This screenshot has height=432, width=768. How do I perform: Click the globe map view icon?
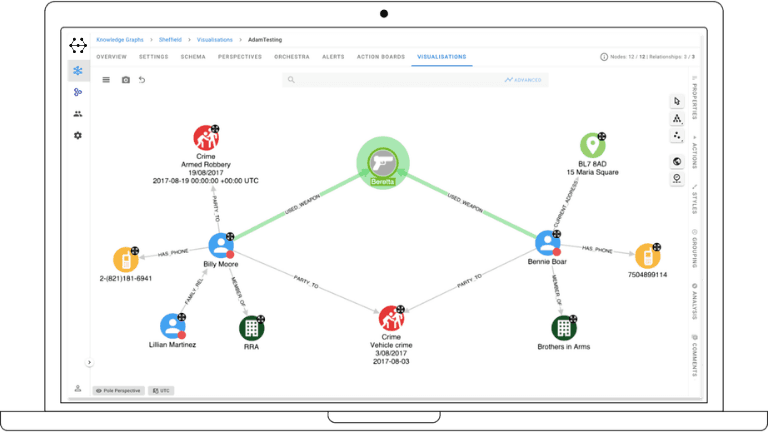point(677,161)
